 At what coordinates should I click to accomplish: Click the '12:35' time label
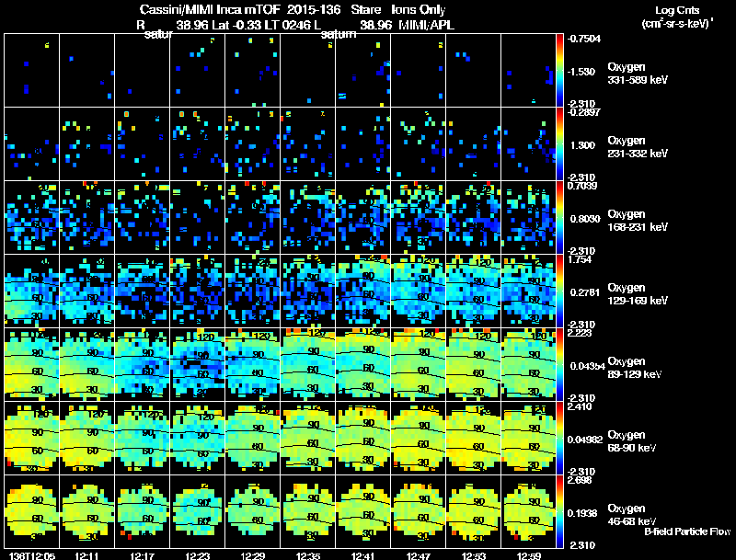[308, 555]
